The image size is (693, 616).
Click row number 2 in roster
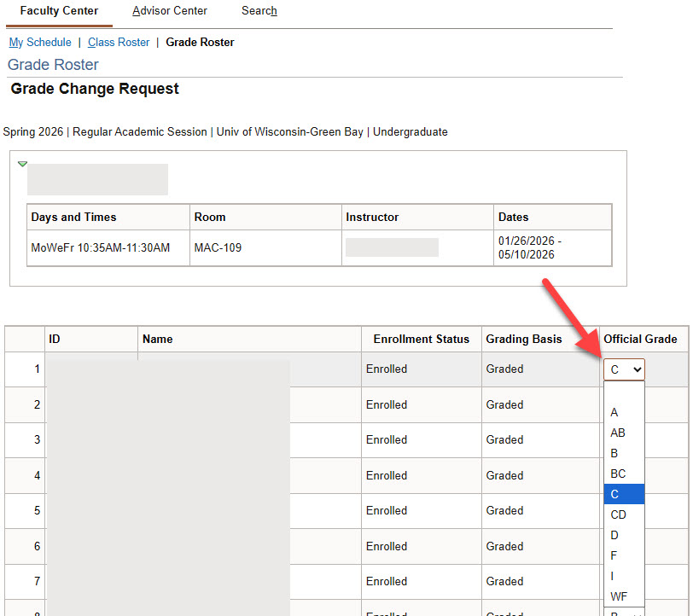pyautogui.click(x=38, y=404)
